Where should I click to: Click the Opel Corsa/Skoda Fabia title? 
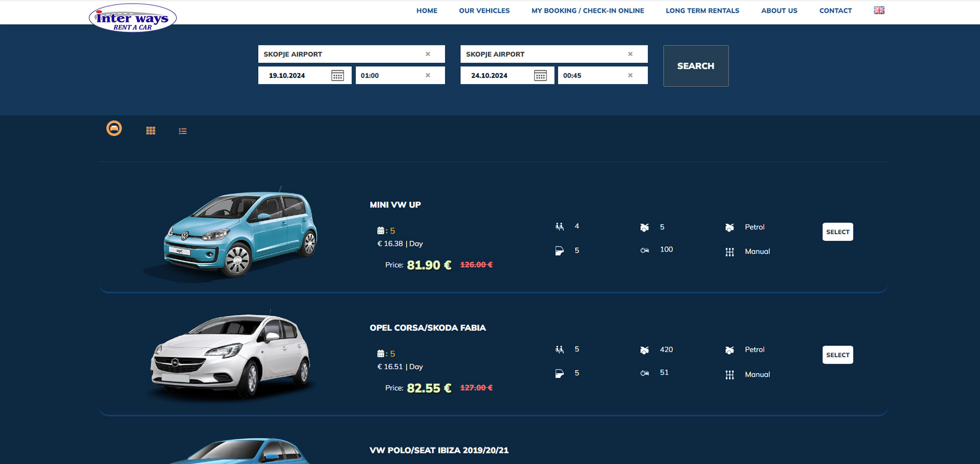point(428,328)
